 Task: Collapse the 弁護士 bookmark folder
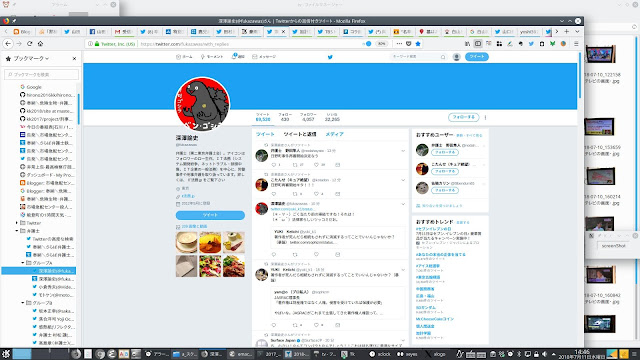point(17,231)
